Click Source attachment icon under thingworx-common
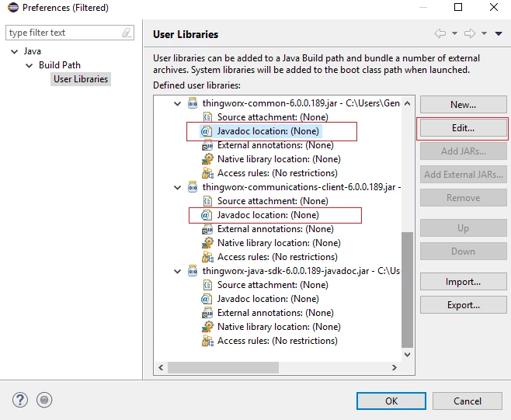 [207, 117]
